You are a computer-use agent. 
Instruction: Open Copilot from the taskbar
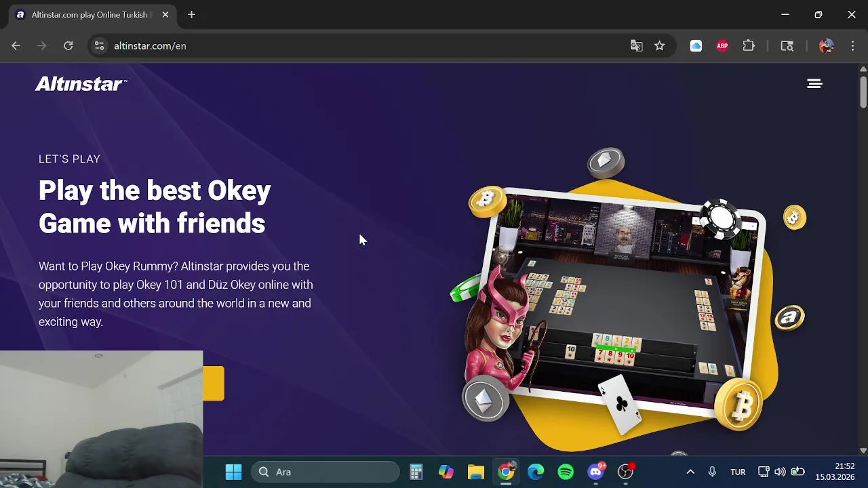tap(446, 472)
